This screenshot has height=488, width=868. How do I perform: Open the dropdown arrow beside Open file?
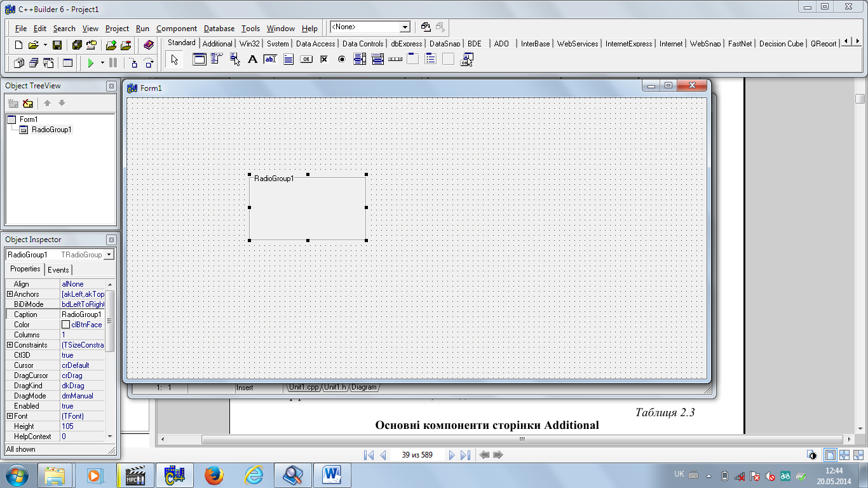click(x=45, y=44)
